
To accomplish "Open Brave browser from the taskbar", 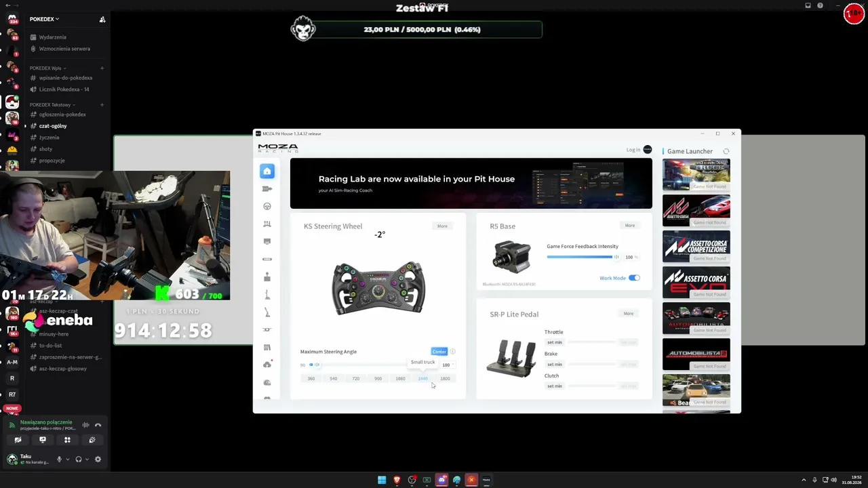I will coord(397,480).
